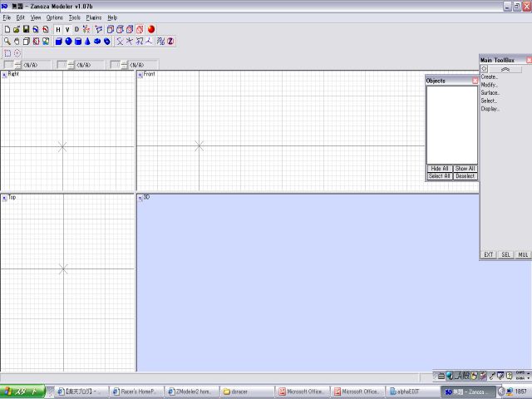The width and height of the screenshot is (532, 399).
Task: Expand Create... in Main ToolBox
Action: [x=490, y=77]
